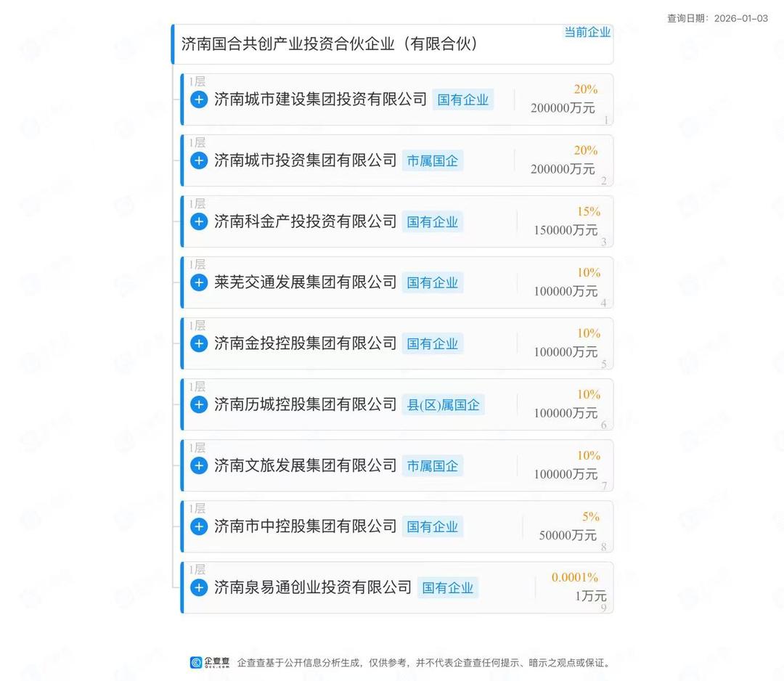Click the 企查查 logo at bottom
This screenshot has width=784, height=681.
[210, 662]
